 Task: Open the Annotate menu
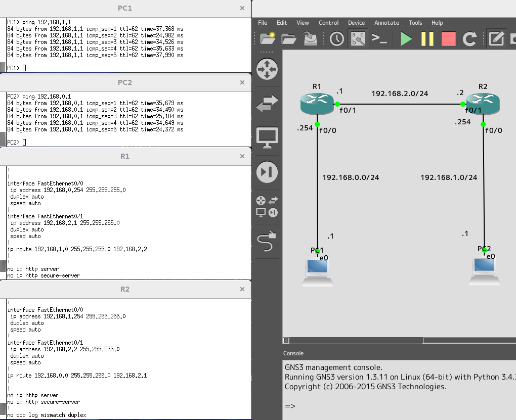[x=386, y=23]
